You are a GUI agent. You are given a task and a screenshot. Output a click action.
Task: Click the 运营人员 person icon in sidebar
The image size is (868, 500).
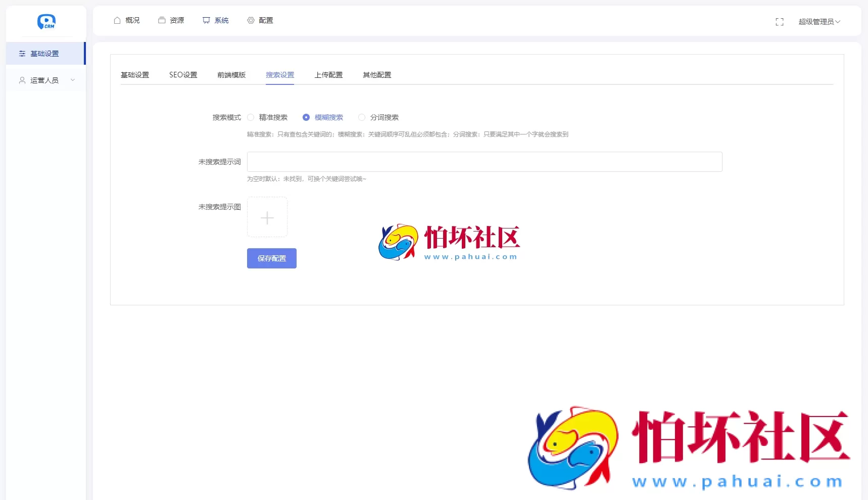21,80
